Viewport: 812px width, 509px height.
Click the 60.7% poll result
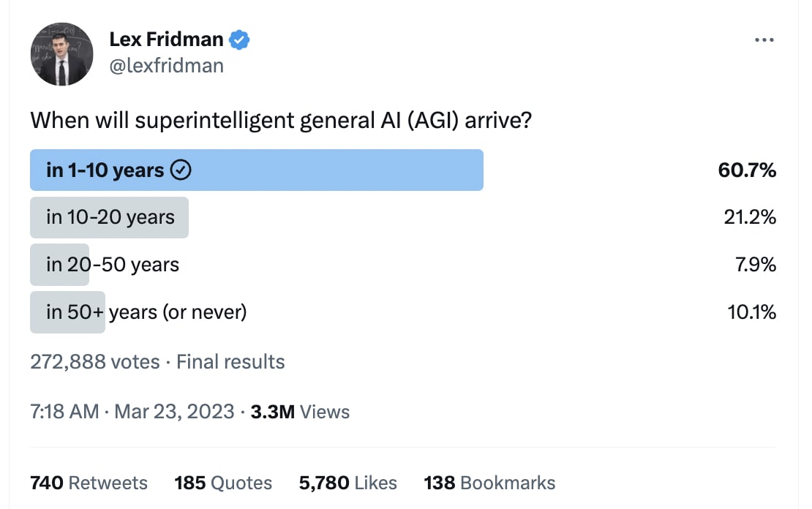click(747, 170)
